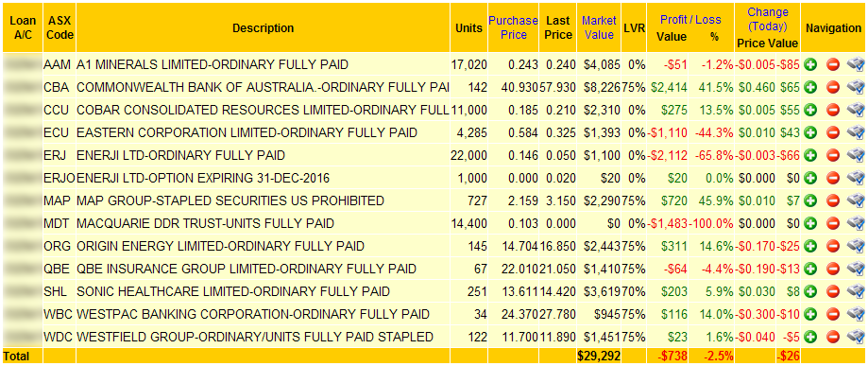Click red minus icon for WDC row
This screenshot has width=868, height=366.
[x=833, y=338]
